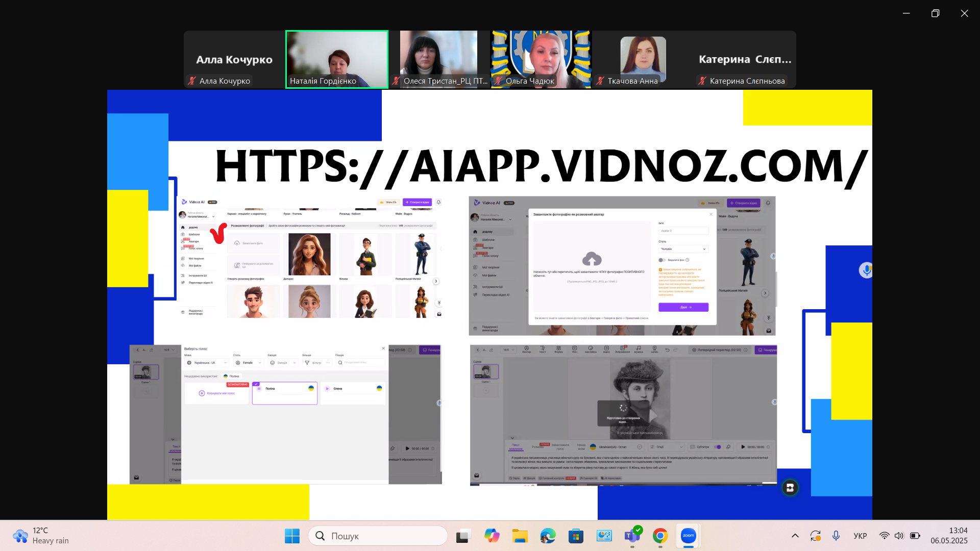Open the volume control in system tray
Image resolution: width=980 pixels, height=551 pixels.
click(x=899, y=536)
